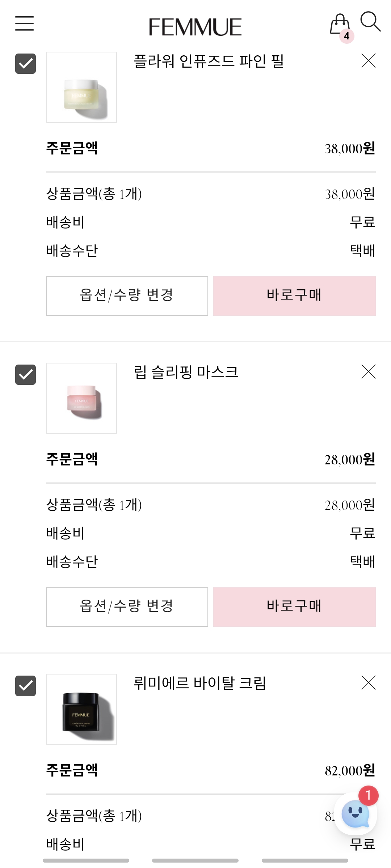Remove 플라워 인퓨즈드 파인 필 from cart

coord(369,60)
